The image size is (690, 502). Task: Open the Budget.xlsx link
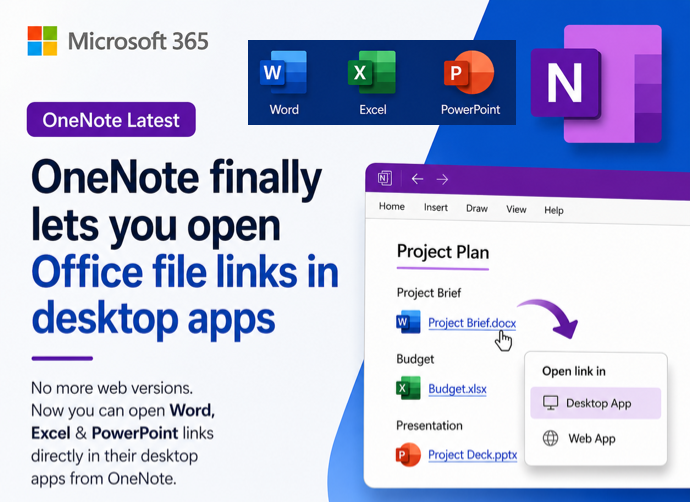pyautogui.click(x=457, y=389)
